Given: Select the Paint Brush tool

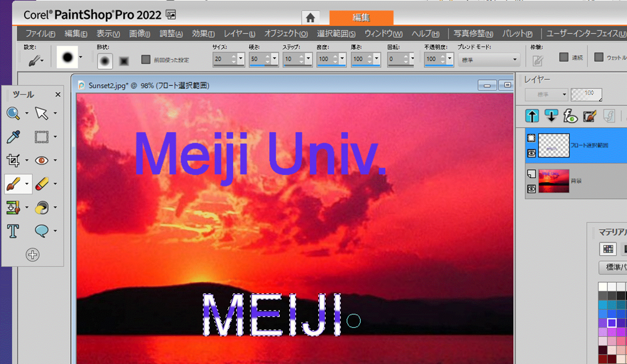Looking at the screenshot, I should [13, 184].
